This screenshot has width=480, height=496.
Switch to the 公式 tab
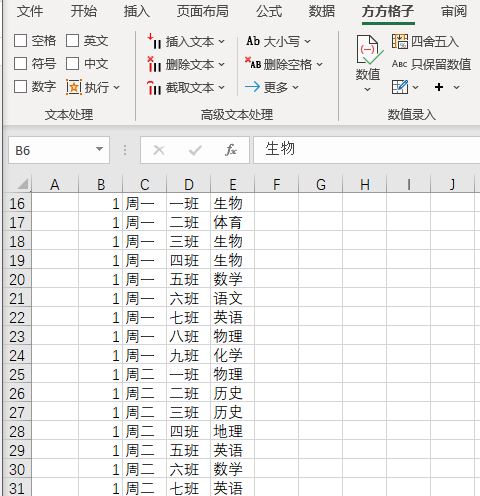click(269, 12)
